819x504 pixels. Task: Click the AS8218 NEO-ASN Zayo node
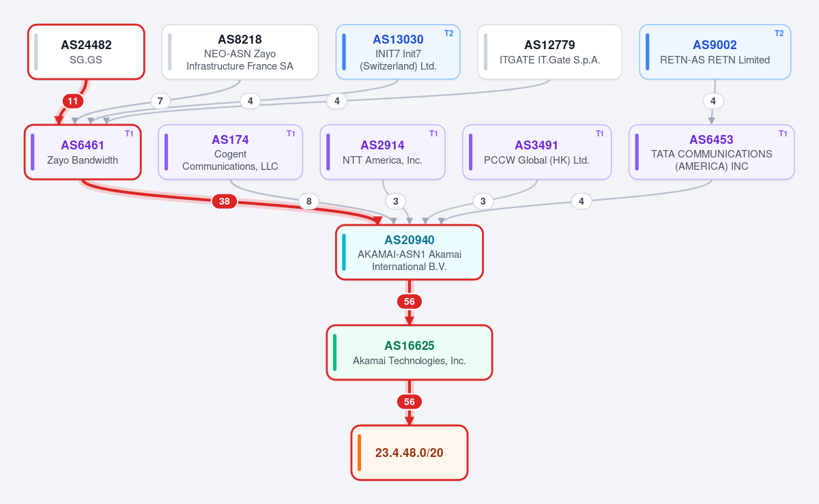click(x=240, y=52)
